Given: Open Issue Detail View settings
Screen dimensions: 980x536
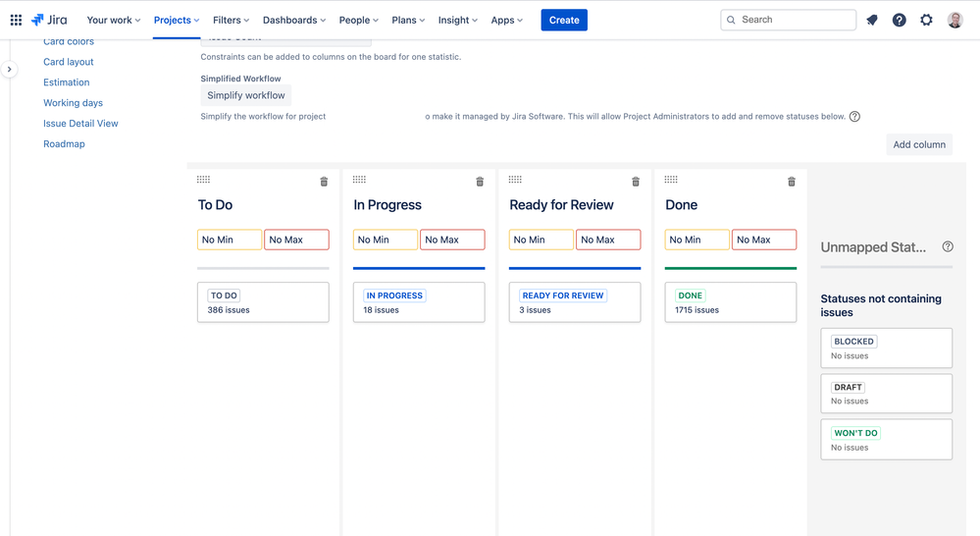Looking at the screenshot, I should [x=80, y=124].
